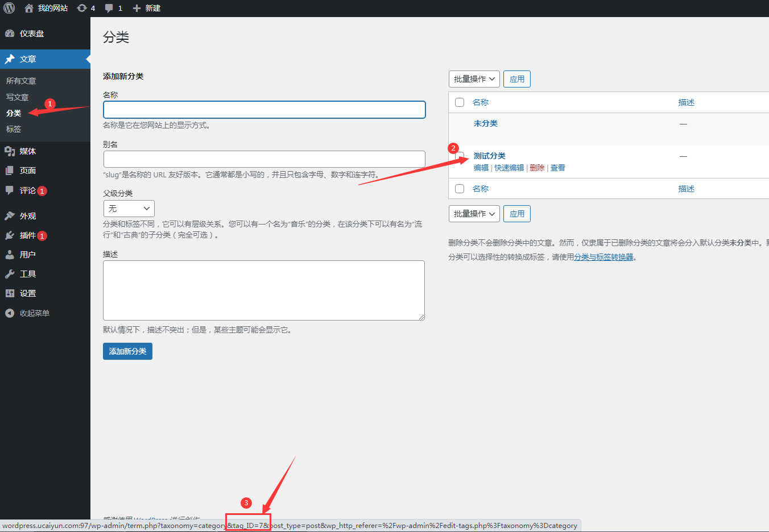Check the box beside 测试分类
This screenshot has height=532, width=769.
pos(460,156)
